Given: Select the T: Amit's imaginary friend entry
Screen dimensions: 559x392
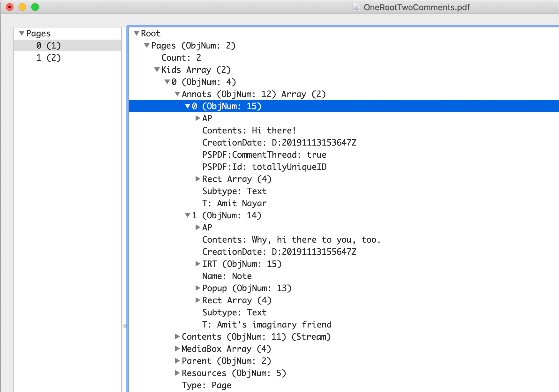Looking at the screenshot, I should pyautogui.click(x=267, y=324).
